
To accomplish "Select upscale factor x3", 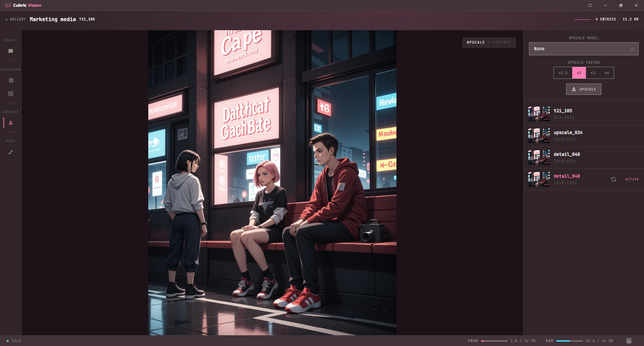I will (593, 73).
